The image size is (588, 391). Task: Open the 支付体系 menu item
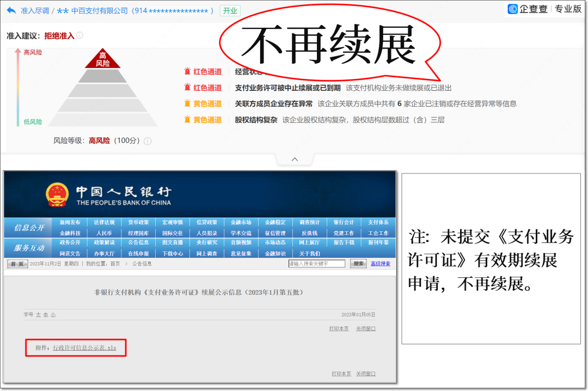[x=378, y=222]
